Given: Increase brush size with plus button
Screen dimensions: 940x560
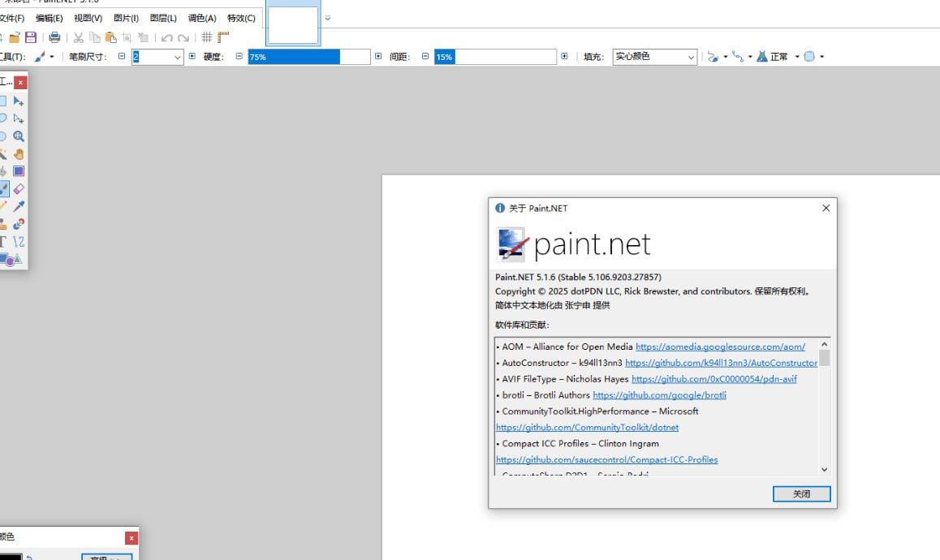Looking at the screenshot, I should click(192, 57).
